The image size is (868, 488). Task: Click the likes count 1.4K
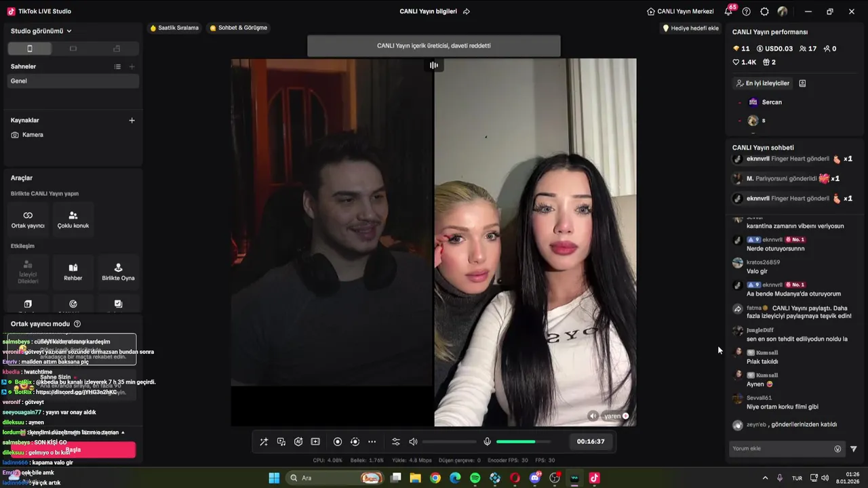745,62
